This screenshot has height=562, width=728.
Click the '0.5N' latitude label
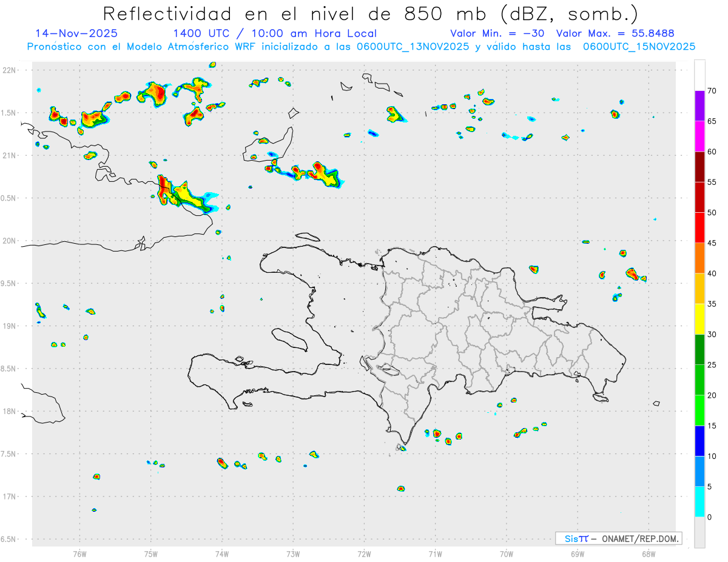9,198
